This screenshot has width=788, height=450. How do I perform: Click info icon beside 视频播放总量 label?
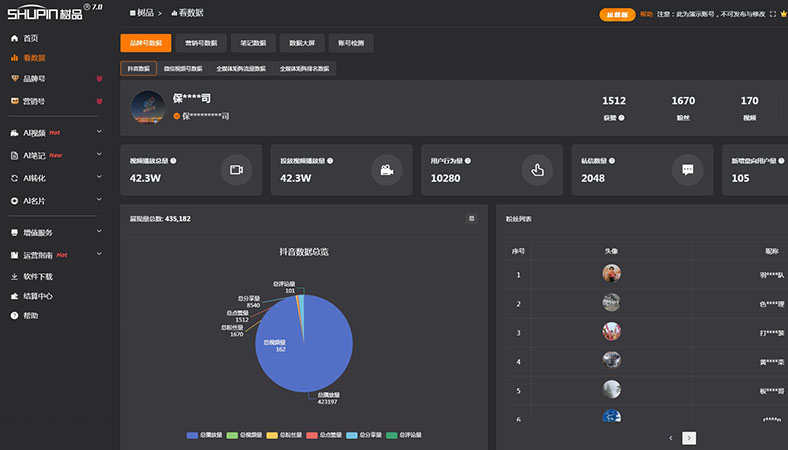pyautogui.click(x=173, y=161)
